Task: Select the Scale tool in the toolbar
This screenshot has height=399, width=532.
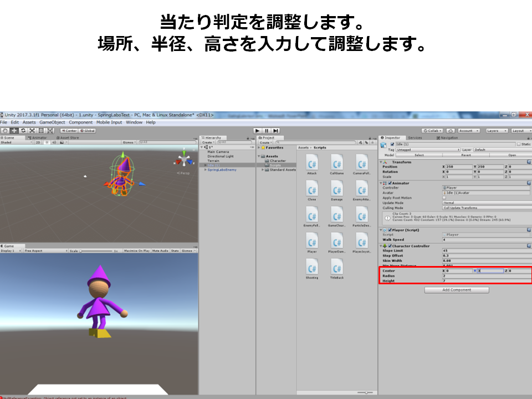Action: point(32,131)
